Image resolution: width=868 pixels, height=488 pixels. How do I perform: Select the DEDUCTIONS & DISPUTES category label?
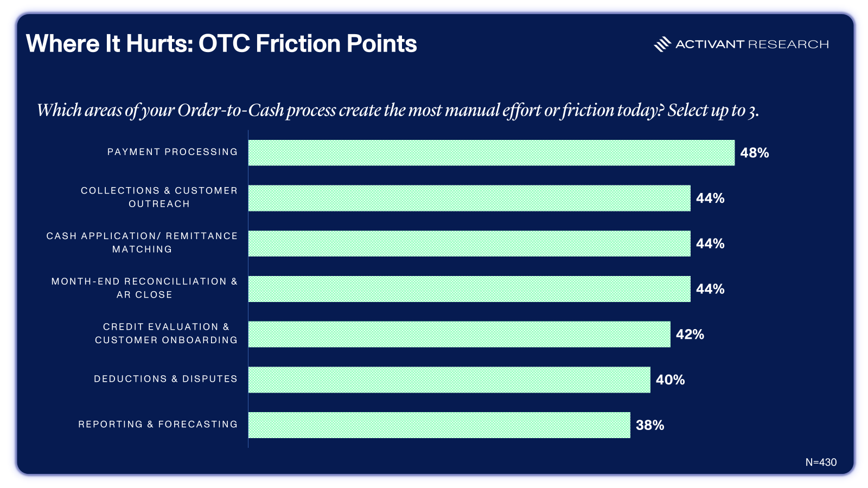[x=166, y=378]
